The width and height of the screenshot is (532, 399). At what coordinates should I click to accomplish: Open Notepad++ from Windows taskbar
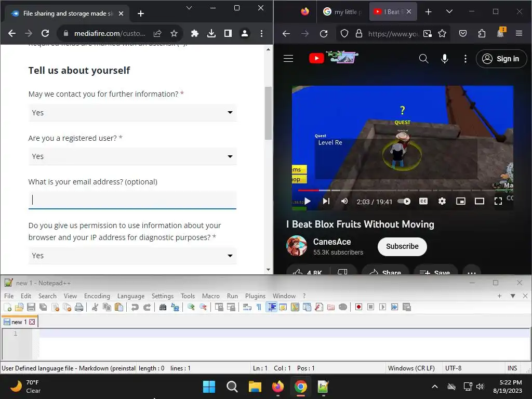[x=323, y=387]
